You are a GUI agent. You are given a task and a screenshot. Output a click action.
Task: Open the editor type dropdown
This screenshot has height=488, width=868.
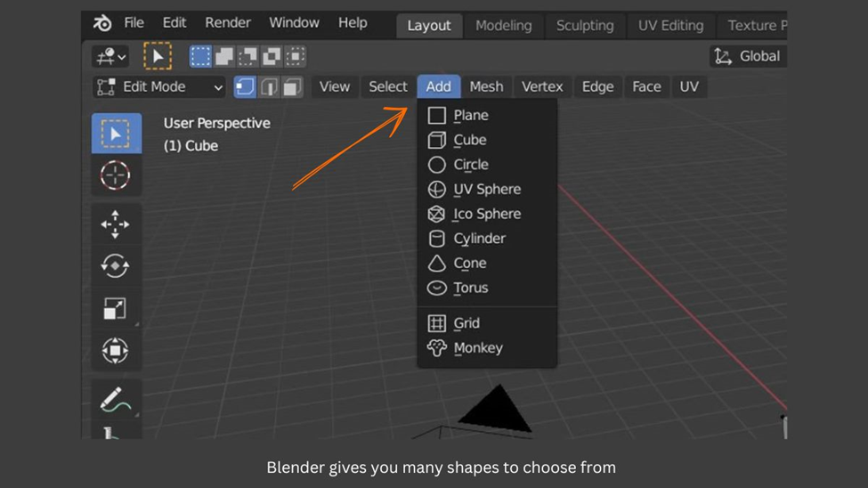coord(110,56)
